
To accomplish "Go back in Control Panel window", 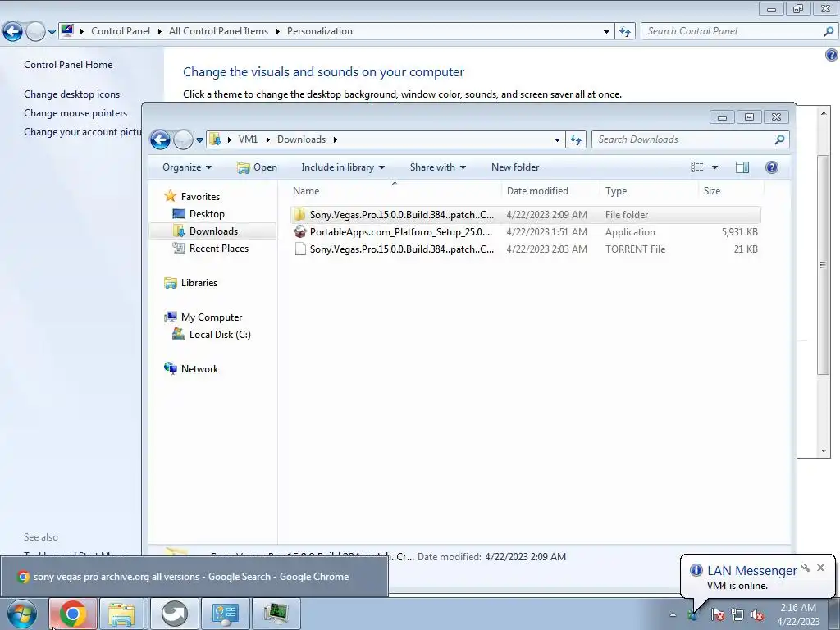I will pos(13,32).
